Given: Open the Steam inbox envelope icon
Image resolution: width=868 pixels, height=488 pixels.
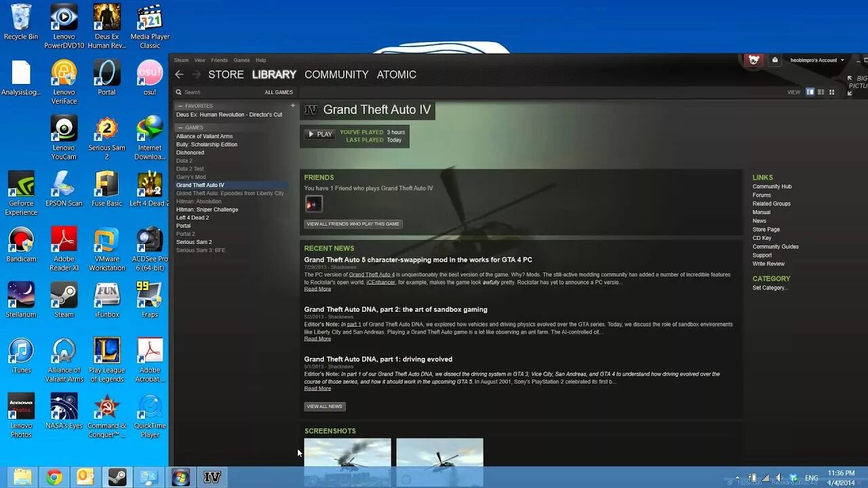Looking at the screenshot, I should [775, 60].
